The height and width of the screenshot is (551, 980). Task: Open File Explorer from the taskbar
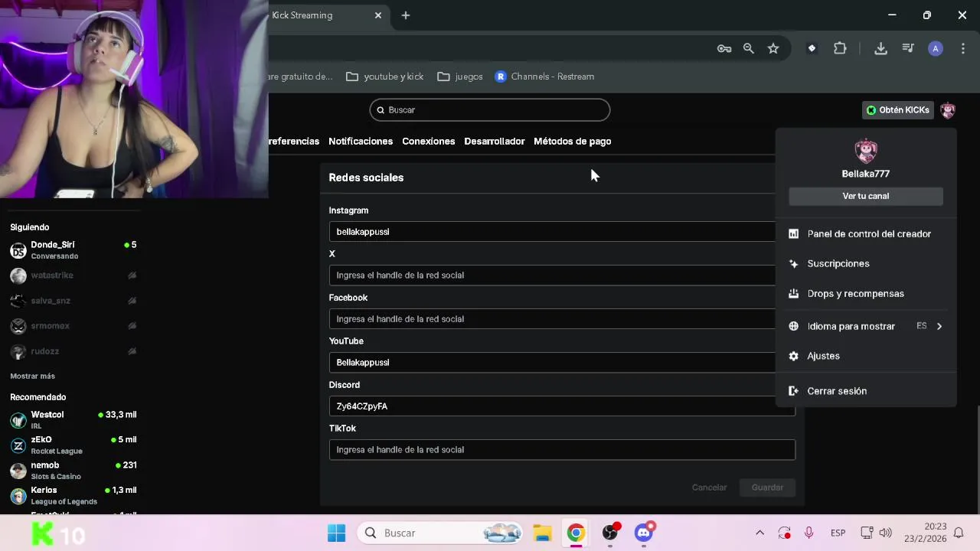tap(543, 533)
